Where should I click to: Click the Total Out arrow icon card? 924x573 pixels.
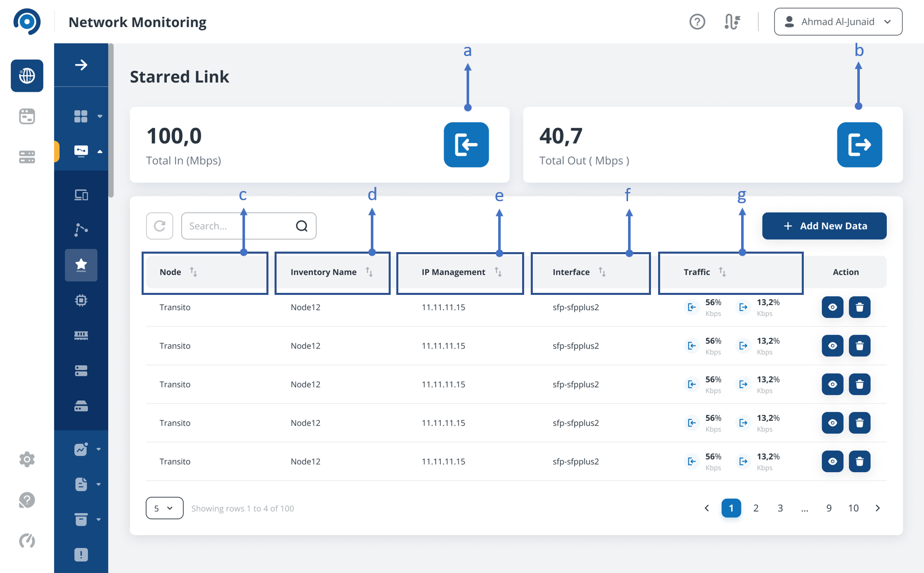click(x=859, y=145)
